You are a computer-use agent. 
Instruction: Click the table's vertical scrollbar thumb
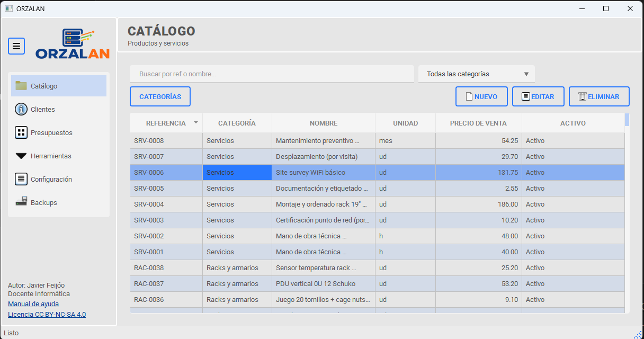coord(627,120)
